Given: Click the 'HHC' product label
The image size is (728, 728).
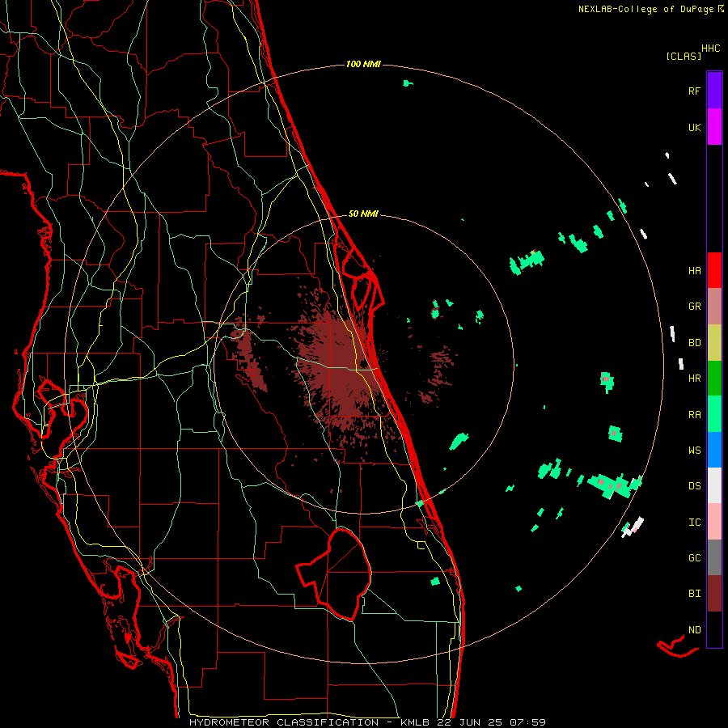Looking at the screenshot, I should point(711,49).
